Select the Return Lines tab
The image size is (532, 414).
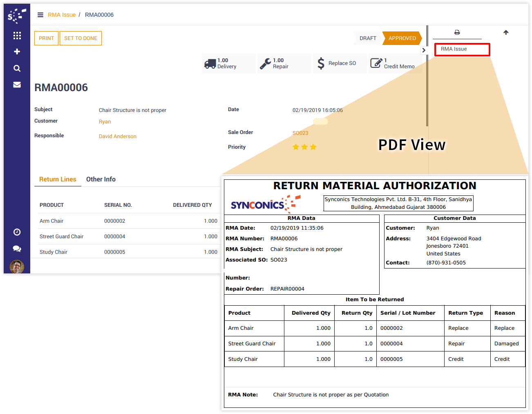[x=58, y=179]
